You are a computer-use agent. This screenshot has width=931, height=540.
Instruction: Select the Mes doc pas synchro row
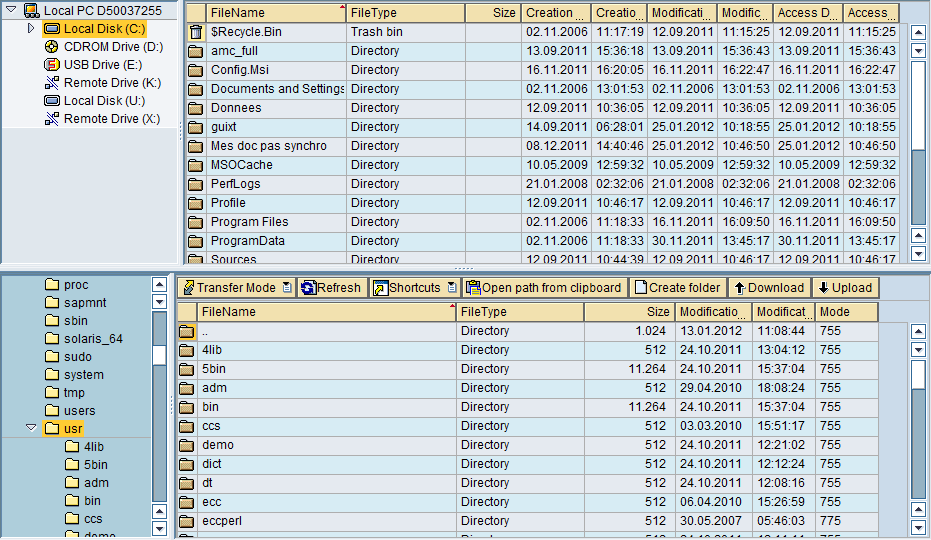coord(543,146)
